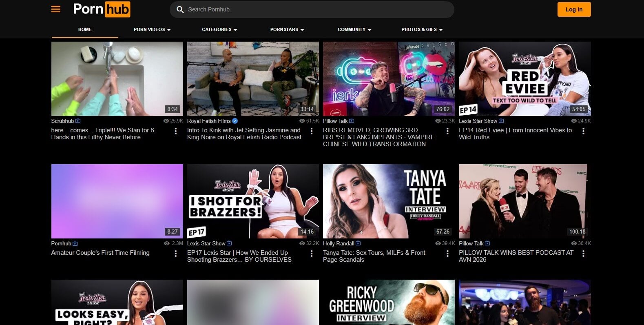Image resolution: width=644 pixels, height=325 pixels.
Task: Open the Pornstars navigation menu
Action: pos(287,29)
